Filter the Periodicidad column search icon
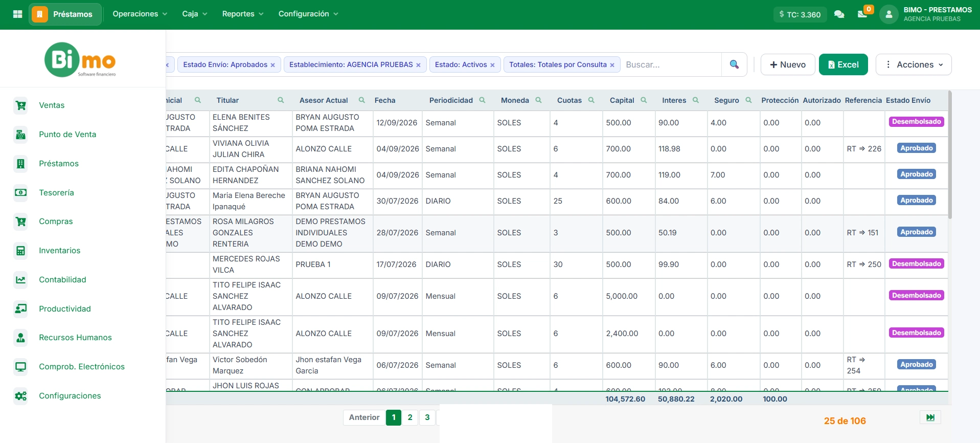Viewport: 980px width, 443px height. (x=482, y=100)
